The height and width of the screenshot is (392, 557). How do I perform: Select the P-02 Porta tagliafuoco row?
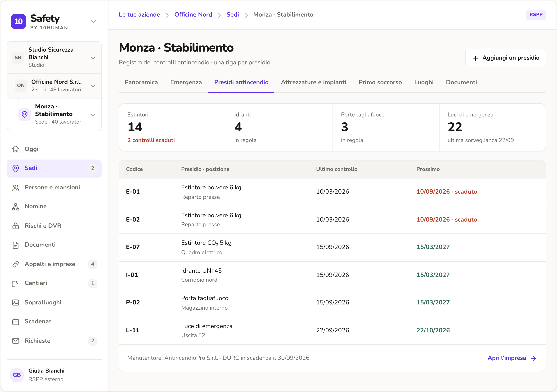(332, 303)
